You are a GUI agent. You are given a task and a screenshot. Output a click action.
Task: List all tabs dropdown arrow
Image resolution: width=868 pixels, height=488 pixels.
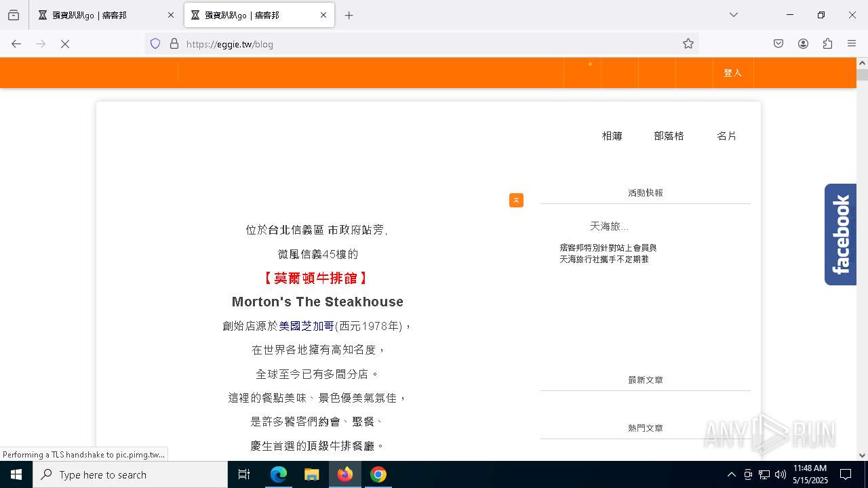coord(733,15)
